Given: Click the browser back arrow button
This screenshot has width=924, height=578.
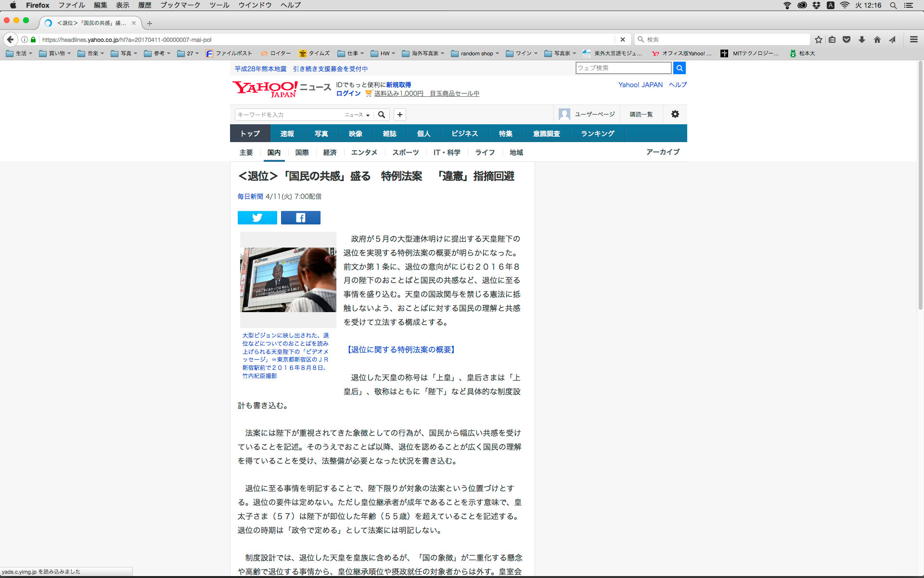Looking at the screenshot, I should tap(11, 39).
